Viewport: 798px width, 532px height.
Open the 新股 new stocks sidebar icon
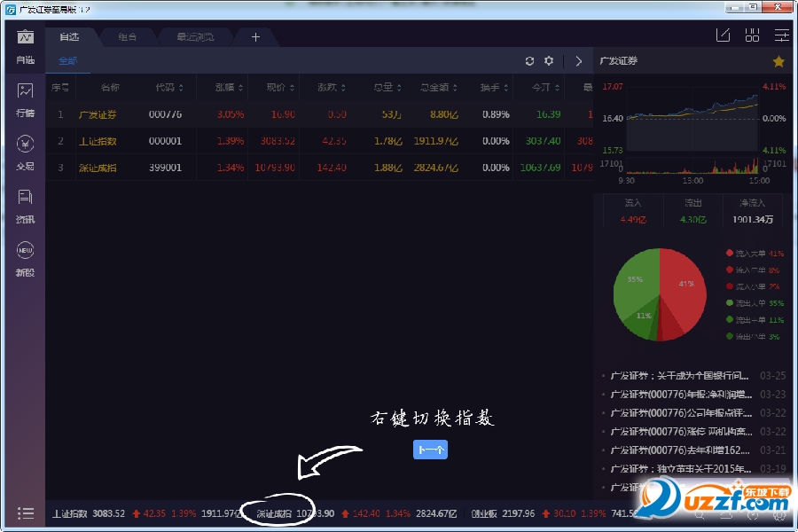pyautogui.click(x=25, y=260)
